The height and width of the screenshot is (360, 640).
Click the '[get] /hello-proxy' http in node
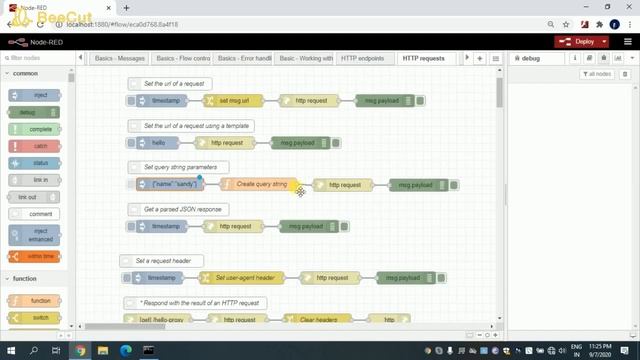pos(158,319)
